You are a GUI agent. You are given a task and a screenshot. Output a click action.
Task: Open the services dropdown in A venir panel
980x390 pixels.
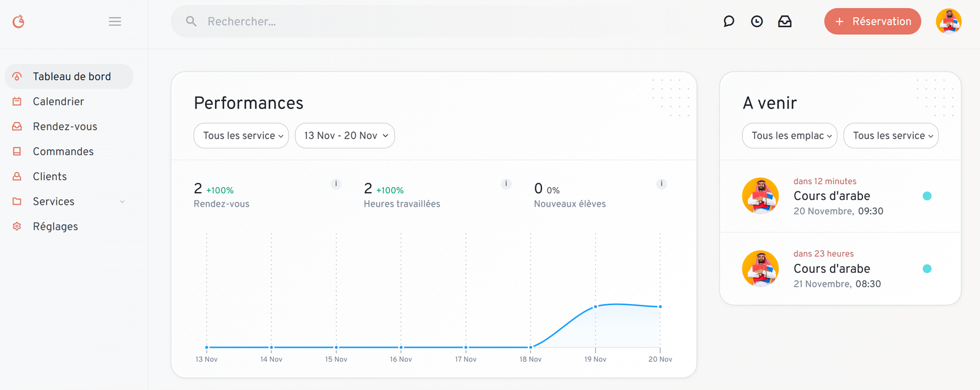(891, 136)
